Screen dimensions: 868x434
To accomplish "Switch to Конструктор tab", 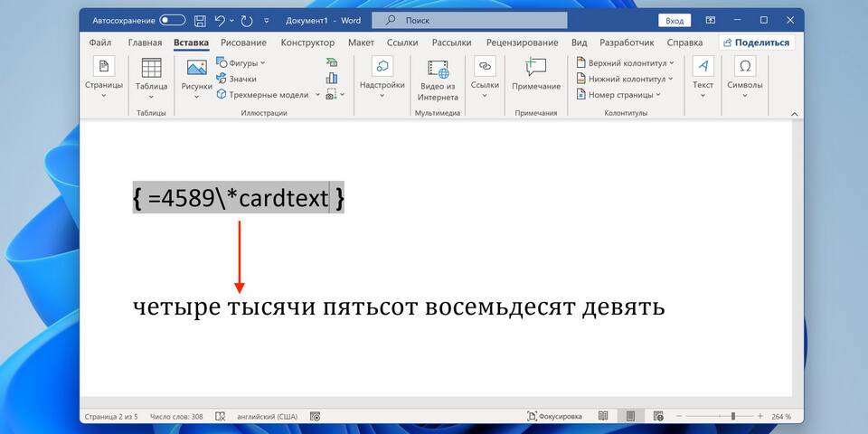I will (307, 42).
